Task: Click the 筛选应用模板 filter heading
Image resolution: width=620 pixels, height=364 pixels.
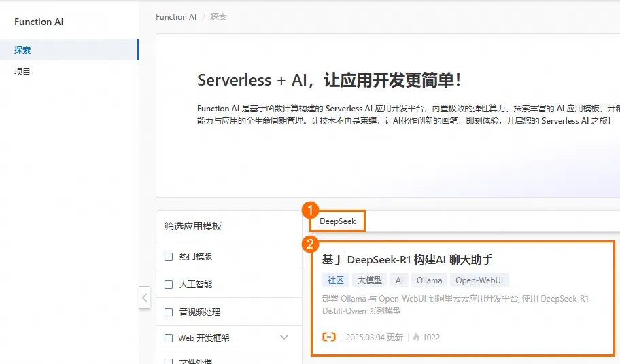Action: [193, 226]
